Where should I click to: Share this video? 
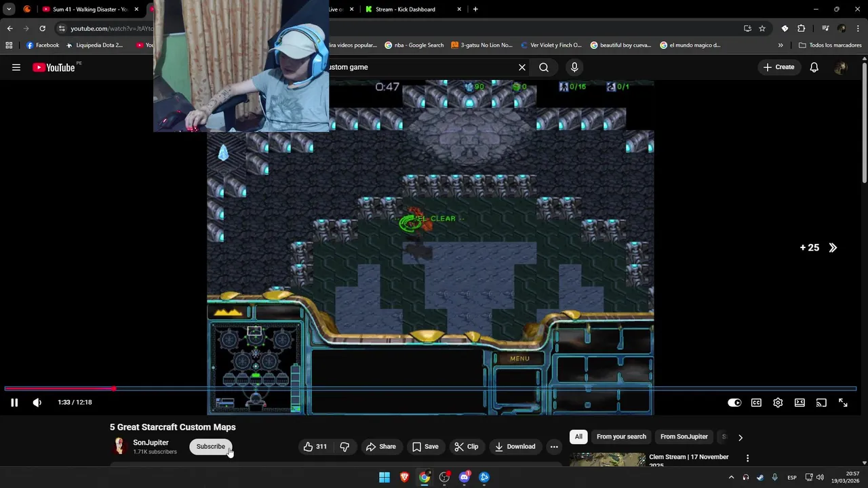coord(381,447)
